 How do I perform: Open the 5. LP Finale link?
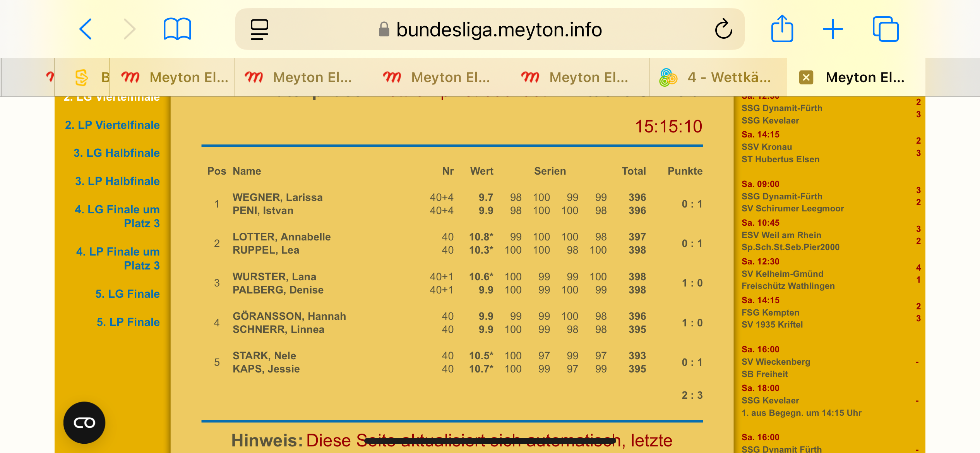tap(128, 322)
